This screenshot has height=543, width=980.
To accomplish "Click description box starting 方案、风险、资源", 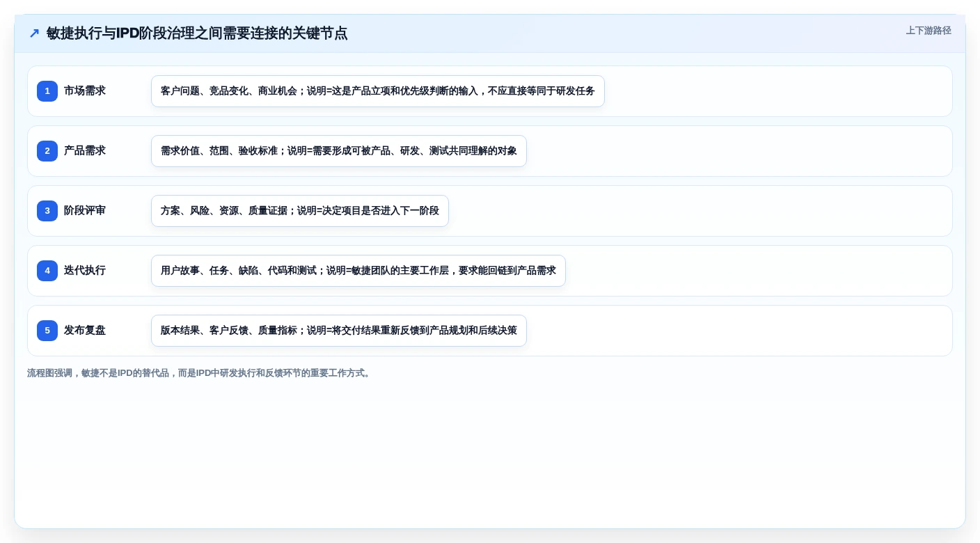I will click(x=300, y=211).
